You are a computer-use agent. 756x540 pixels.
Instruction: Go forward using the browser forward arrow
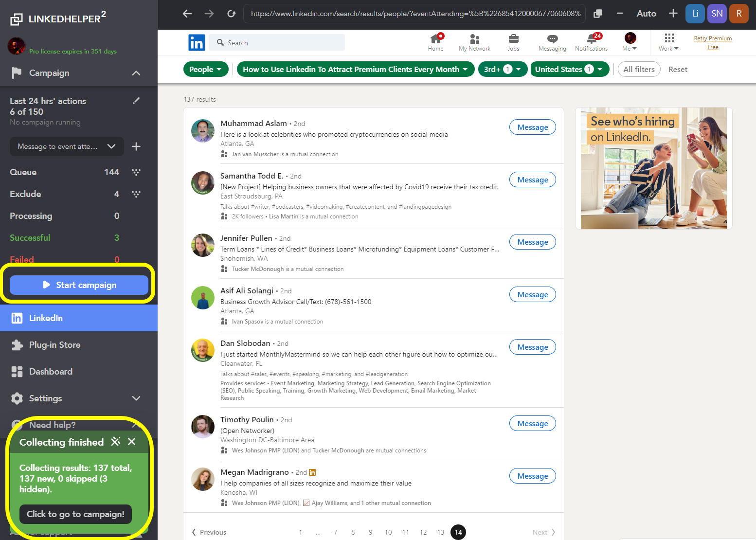click(209, 14)
